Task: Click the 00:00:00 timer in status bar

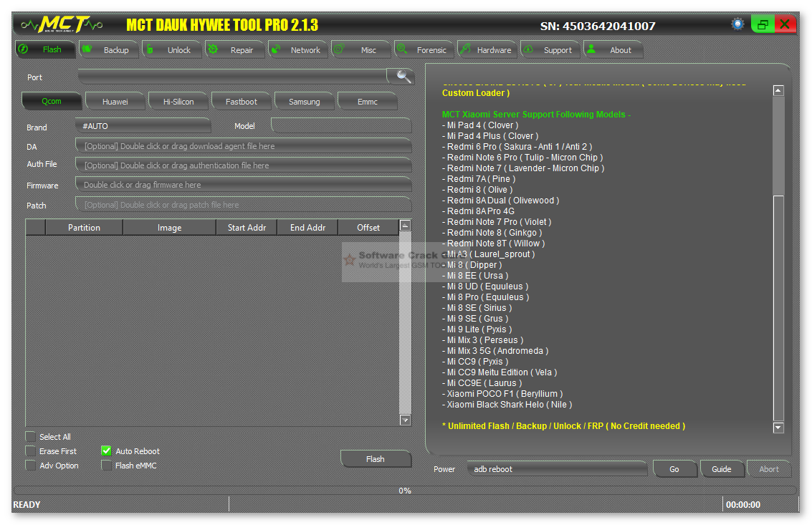Action: 743,504
